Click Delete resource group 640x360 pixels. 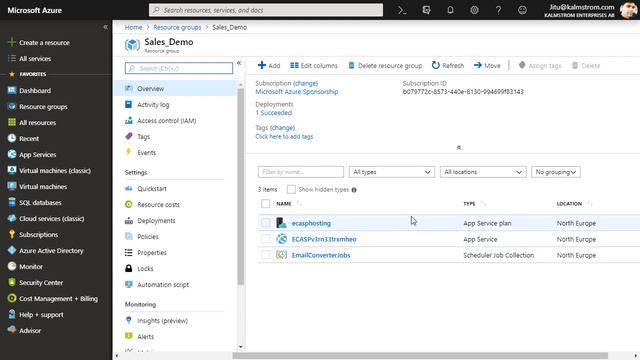[x=385, y=65]
